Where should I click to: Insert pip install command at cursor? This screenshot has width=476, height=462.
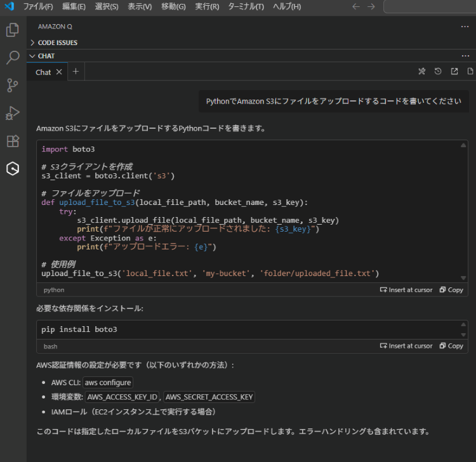point(406,346)
